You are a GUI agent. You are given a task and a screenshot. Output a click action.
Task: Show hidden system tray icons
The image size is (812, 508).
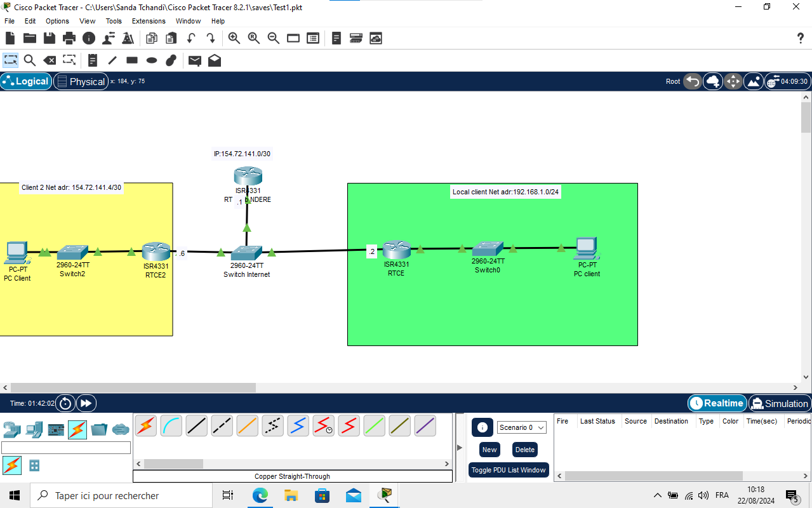point(657,495)
